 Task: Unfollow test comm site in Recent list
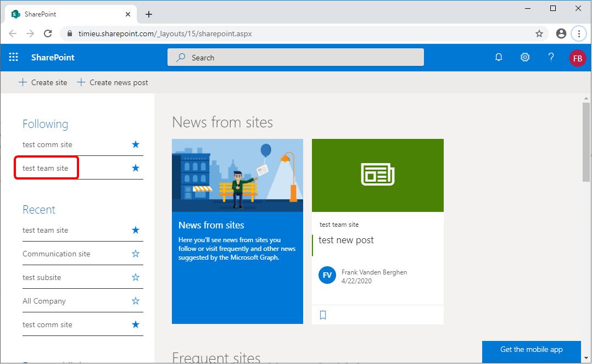tap(136, 324)
